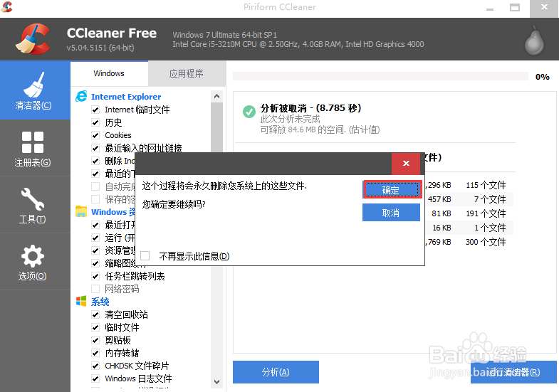559x392 pixels.
Task: Click the v5.04.5151 (64-bit) version text
Action: 100,48
